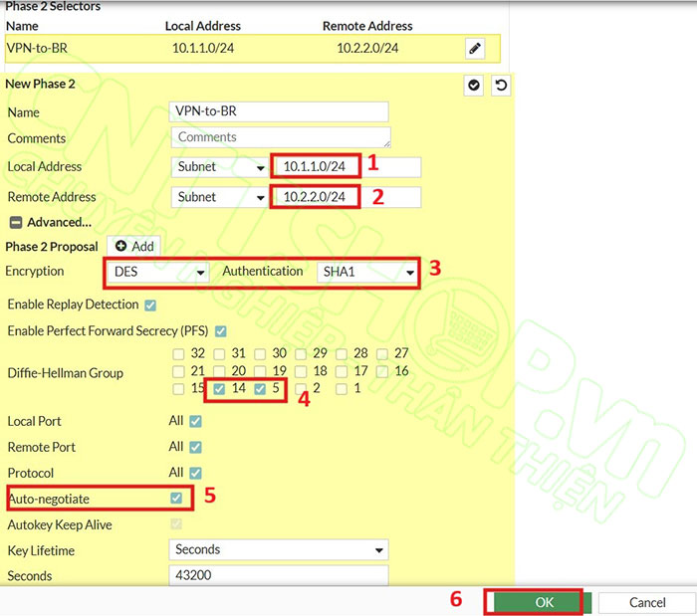Screen dimensions: 697x616
Task: Uncheck the Auto-negotiate checkbox
Action: [x=176, y=497]
